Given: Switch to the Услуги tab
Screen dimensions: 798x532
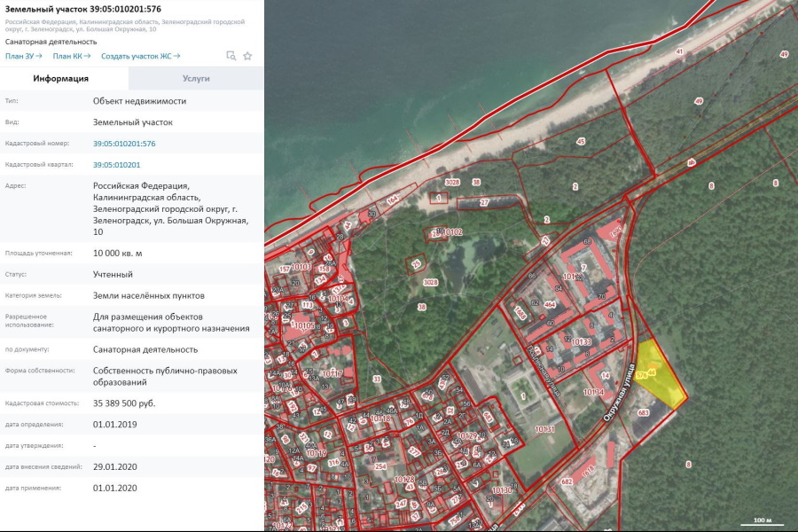Looking at the screenshot, I should [196, 78].
